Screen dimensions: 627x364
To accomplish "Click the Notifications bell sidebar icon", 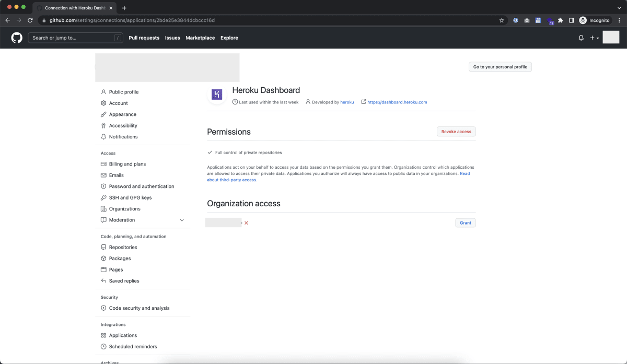I will (x=103, y=137).
